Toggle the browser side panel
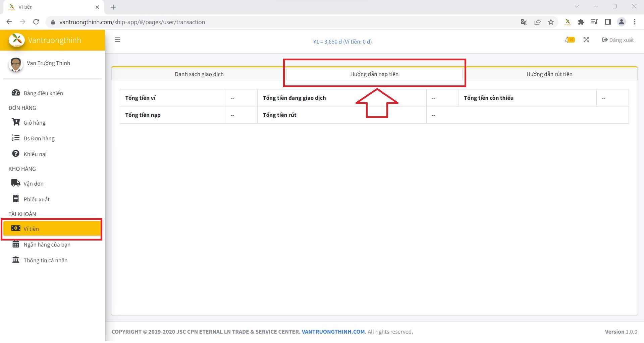 point(608,22)
